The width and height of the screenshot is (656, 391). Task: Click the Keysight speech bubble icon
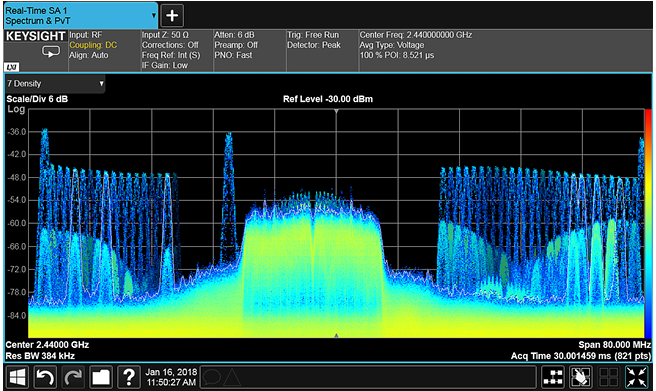coord(51,52)
